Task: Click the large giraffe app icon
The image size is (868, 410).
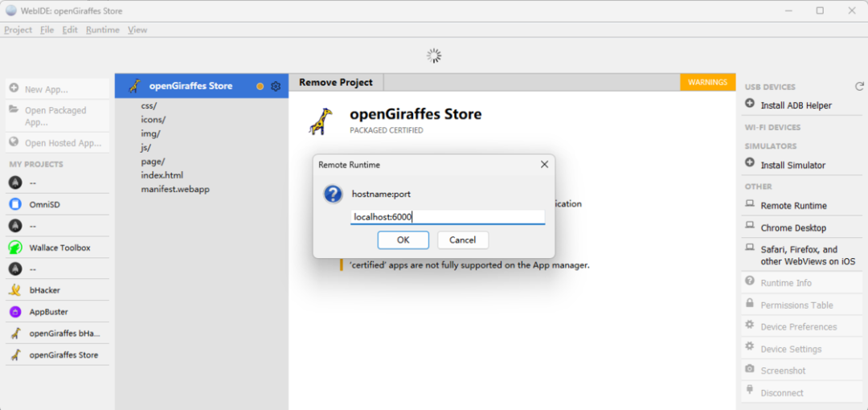Action: click(x=321, y=121)
